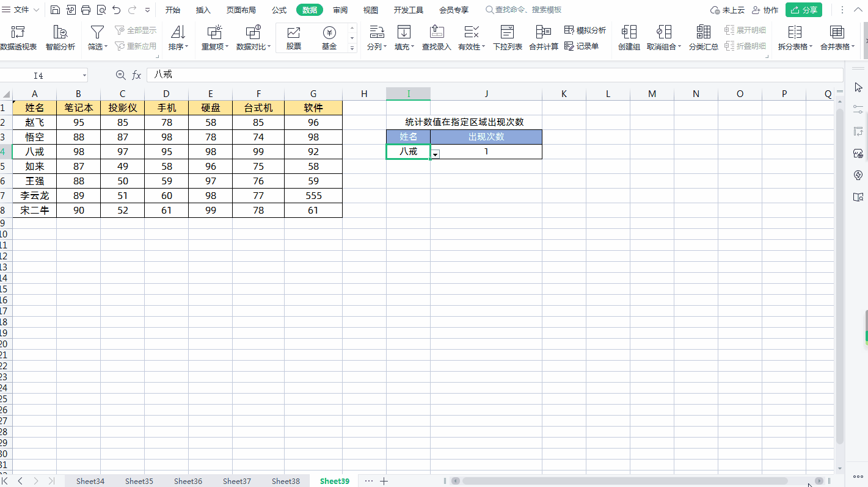This screenshot has height=487, width=868.
Task: Click the fx insert function icon
Action: [x=137, y=75]
